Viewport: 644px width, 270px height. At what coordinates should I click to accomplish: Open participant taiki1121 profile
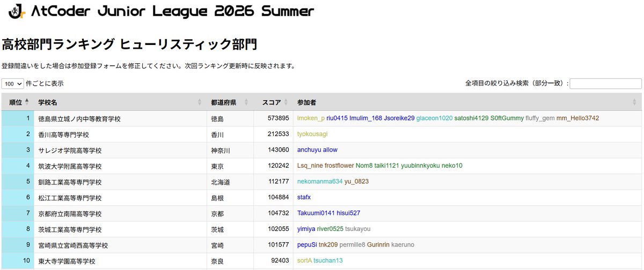point(387,166)
